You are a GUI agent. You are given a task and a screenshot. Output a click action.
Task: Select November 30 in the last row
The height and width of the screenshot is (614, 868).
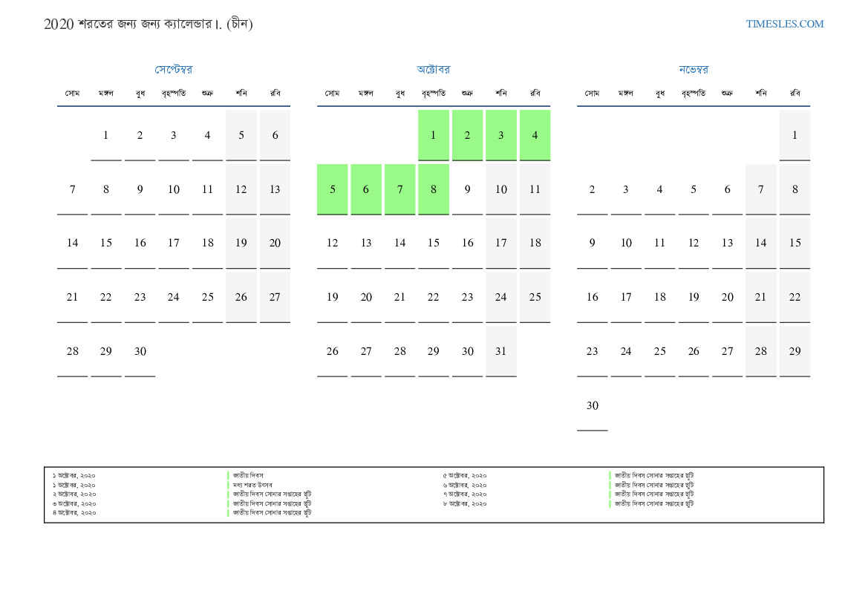click(x=593, y=405)
